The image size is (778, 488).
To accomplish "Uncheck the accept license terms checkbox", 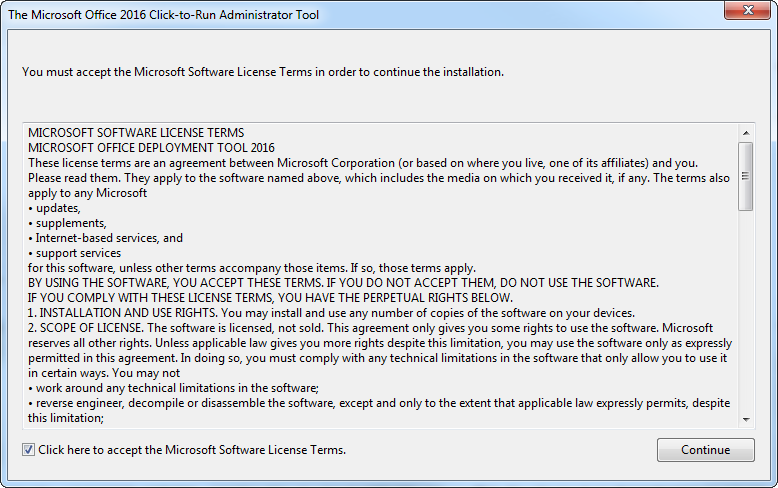I will (28, 450).
